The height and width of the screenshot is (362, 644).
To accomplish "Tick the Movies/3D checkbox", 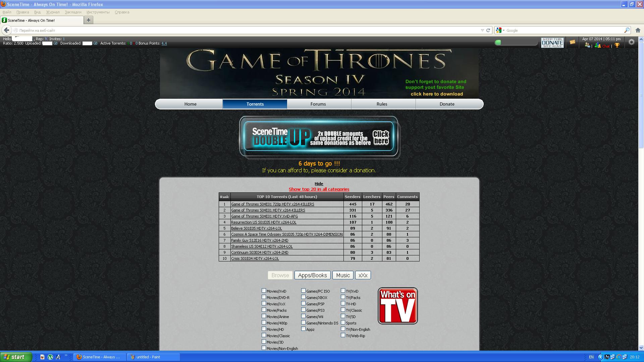I will pos(264,342).
